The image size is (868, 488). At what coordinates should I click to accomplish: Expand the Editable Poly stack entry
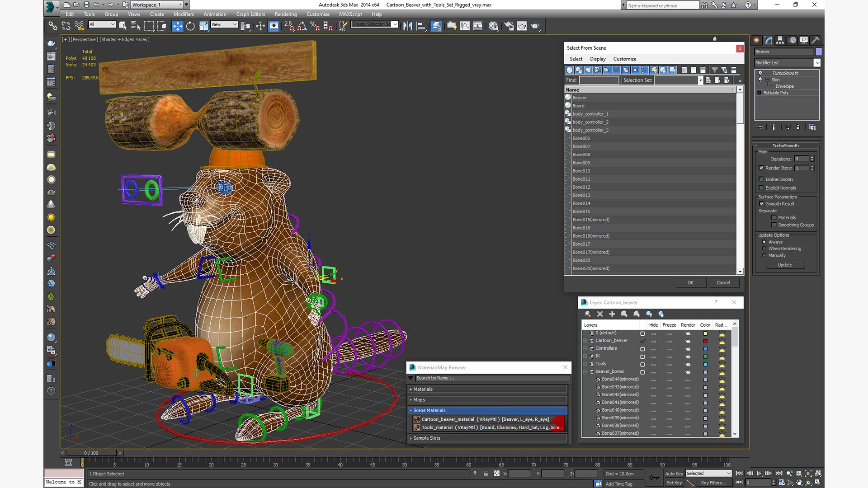759,93
